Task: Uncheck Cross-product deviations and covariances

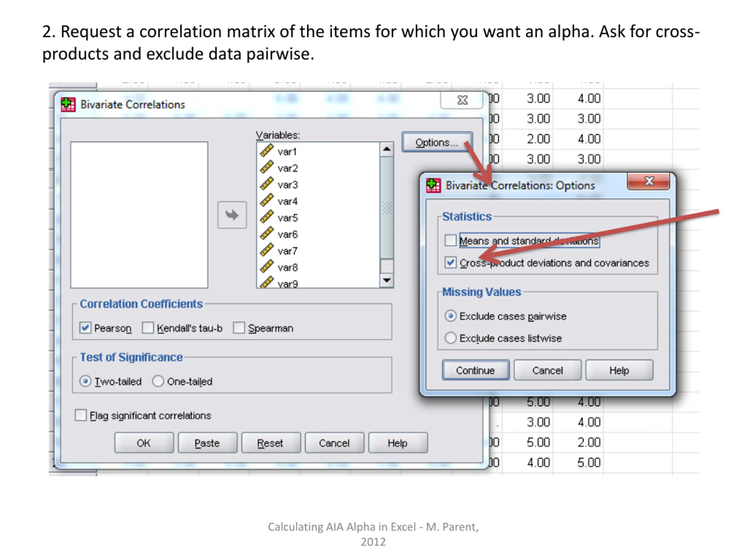Action: (450, 262)
